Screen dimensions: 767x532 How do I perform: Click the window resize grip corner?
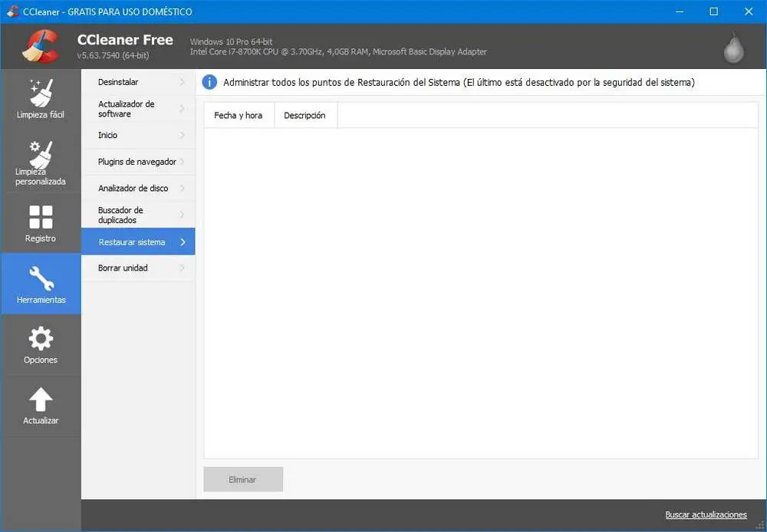(x=759, y=525)
